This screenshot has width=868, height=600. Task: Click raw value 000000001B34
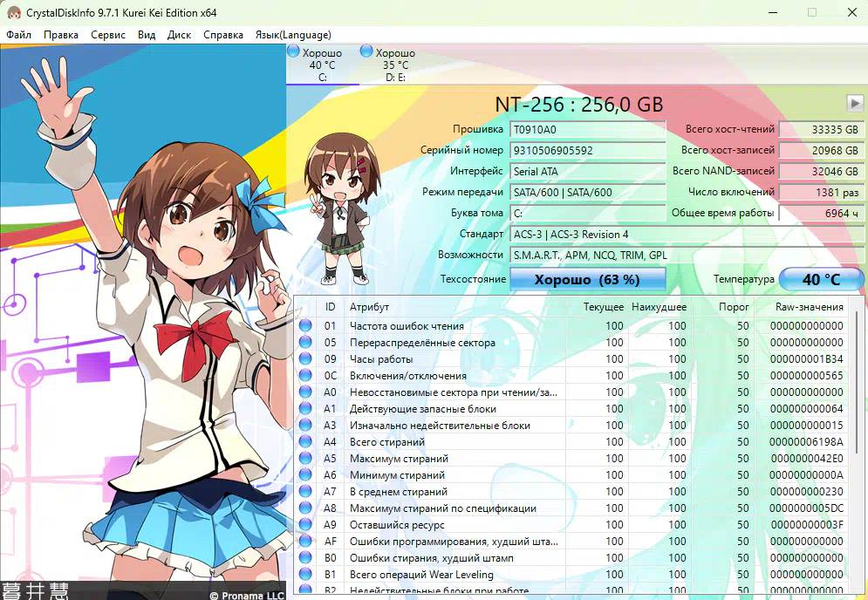tap(807, 359)
